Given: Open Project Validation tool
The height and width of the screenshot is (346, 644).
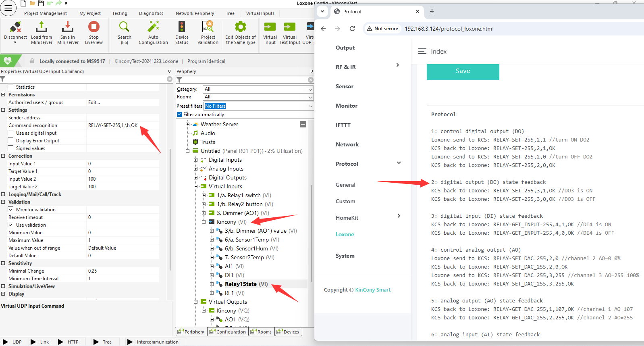Looking at the screenshot, I should (208, 27).
